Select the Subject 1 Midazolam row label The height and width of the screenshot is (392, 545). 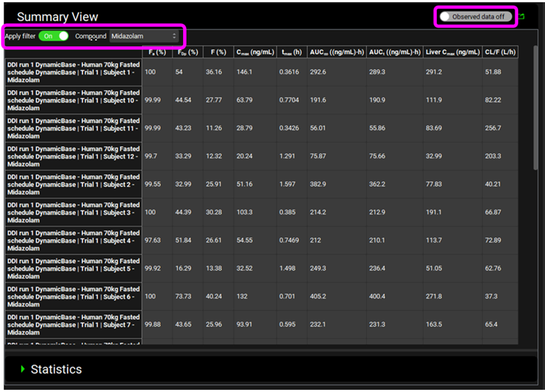(x=73, y=72)
